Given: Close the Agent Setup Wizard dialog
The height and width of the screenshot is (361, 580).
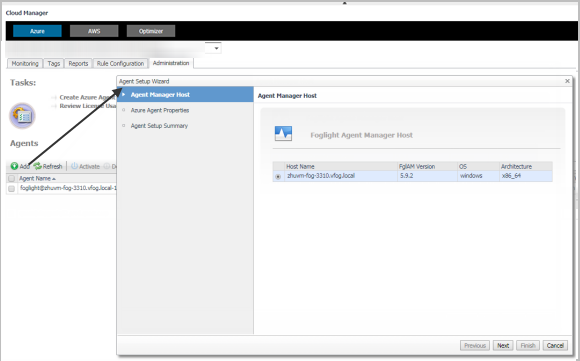Looking at the screenshot, I should pos(567,81).
